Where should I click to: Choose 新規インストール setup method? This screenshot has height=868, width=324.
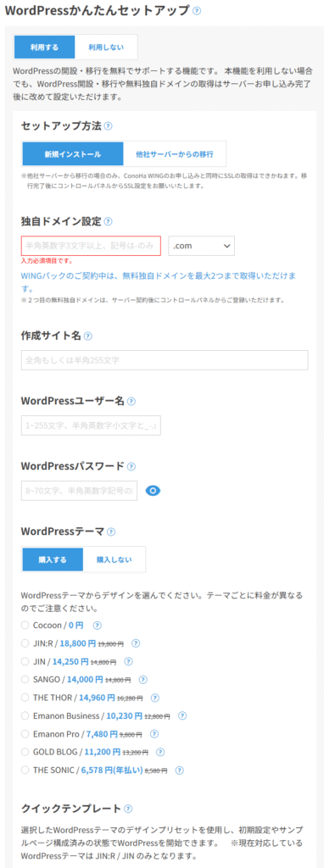(73, 153)
